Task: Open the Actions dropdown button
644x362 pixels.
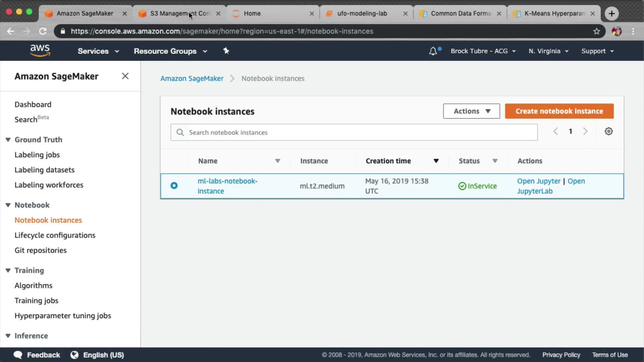Action: coord(471,111)
